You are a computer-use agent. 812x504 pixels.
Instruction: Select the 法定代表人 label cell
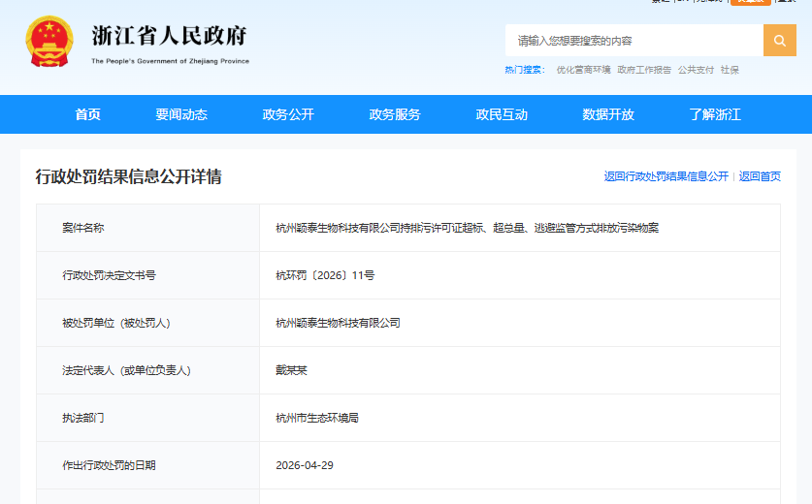[x=148, y=370]
